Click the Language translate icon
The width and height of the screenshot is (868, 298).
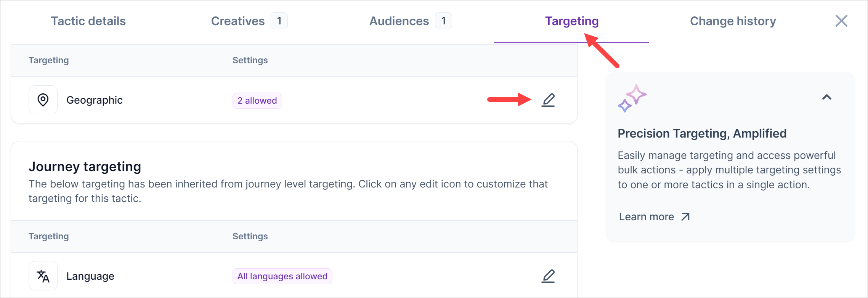click(x=43, y=276)
